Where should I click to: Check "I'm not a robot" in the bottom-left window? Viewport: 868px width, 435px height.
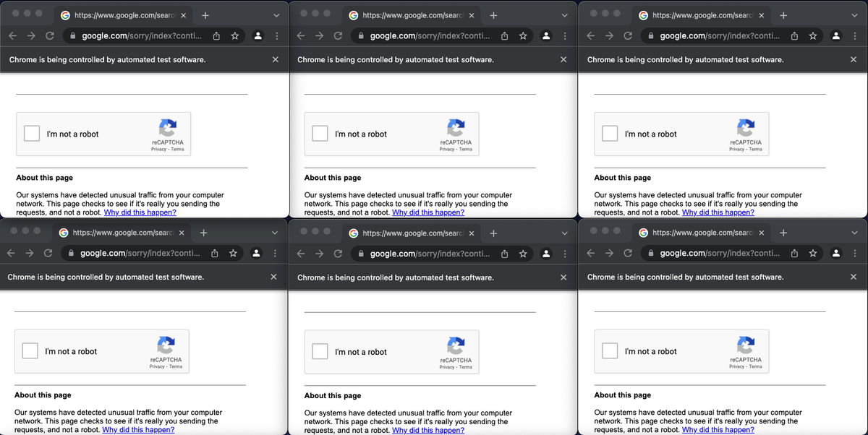coord(30,351)
